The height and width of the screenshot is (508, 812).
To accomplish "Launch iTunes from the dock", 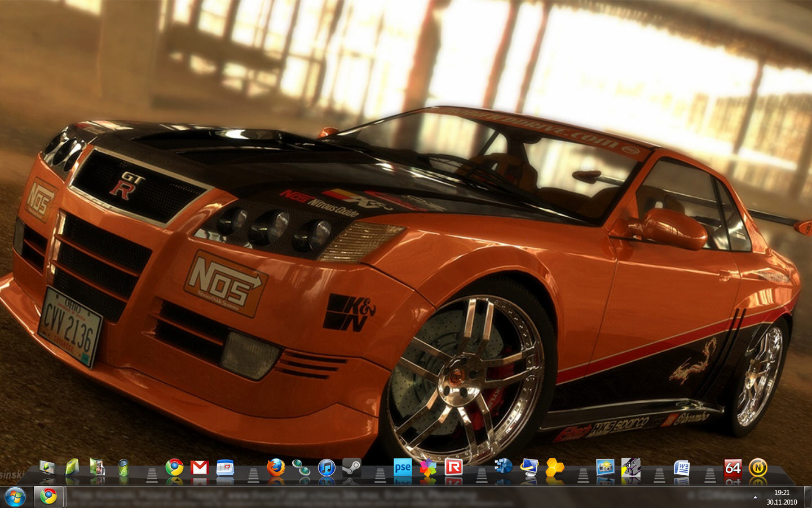I will [x=326, y=467].
